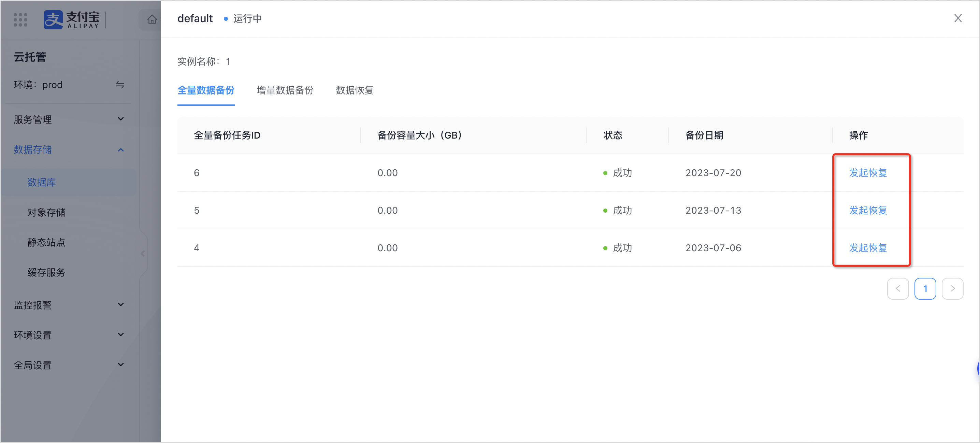
Task: Open 缓存服务 in sidebar
Action: pos(46,272)
